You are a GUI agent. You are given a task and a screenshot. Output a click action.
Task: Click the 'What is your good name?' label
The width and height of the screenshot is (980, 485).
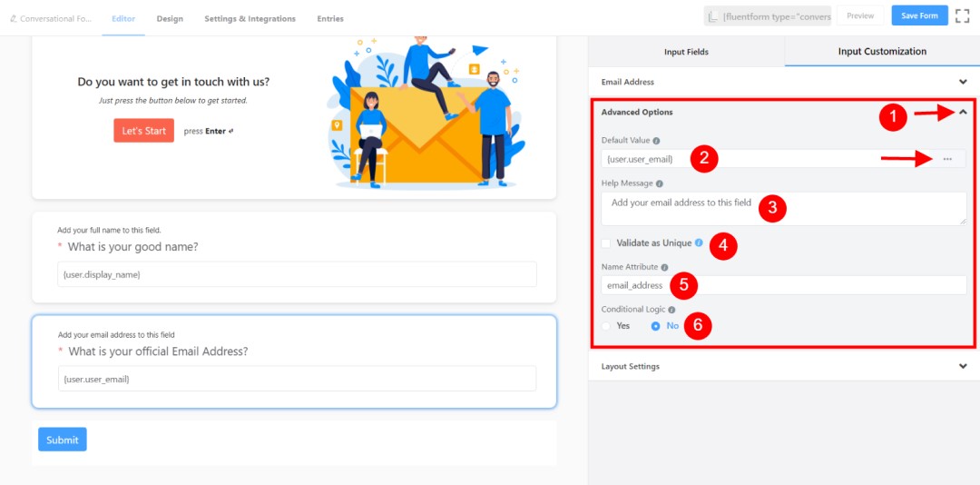[x=133, y=246]
